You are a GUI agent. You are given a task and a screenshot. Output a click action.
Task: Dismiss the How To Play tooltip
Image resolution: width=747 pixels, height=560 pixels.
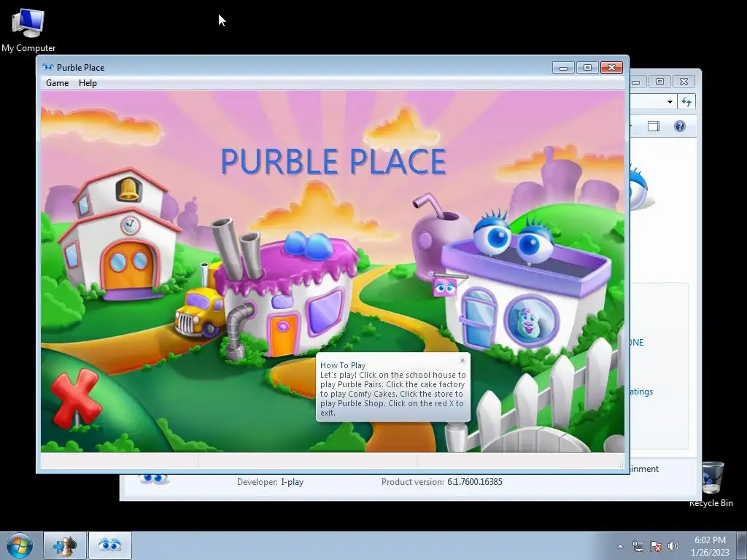[462, 360]
